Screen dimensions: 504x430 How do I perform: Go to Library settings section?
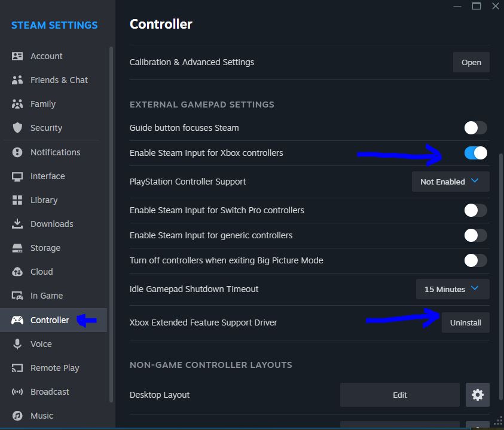(x=44, y=200)
